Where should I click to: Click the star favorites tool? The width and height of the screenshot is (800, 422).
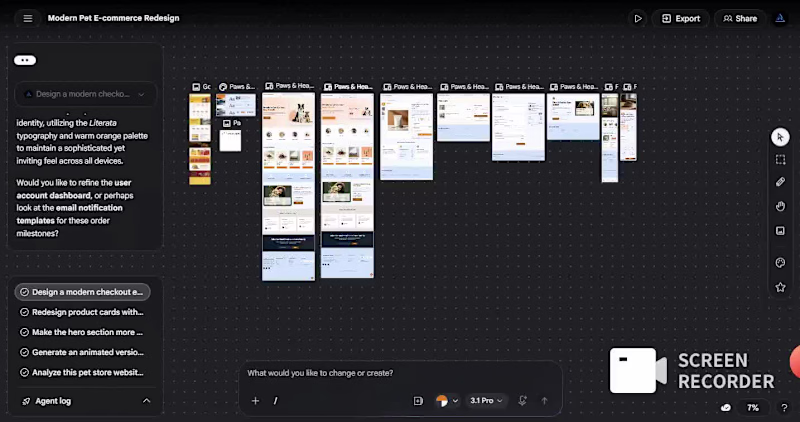point(780,287)
